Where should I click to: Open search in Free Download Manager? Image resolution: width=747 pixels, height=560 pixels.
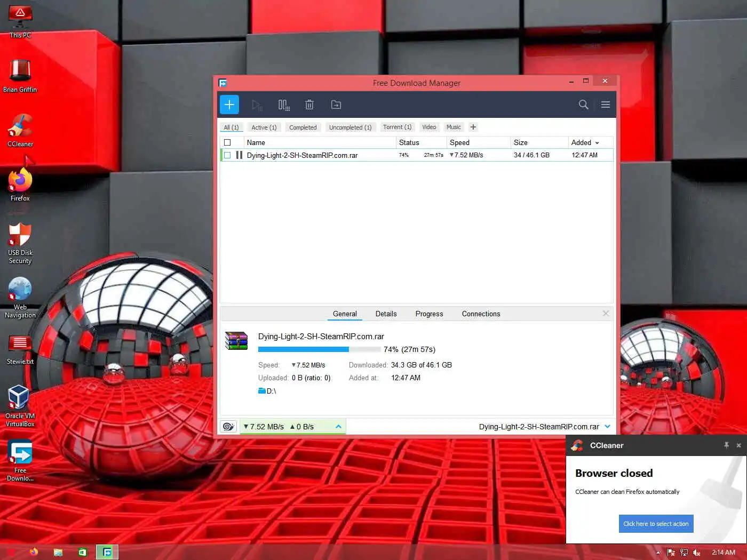point(584,105)
